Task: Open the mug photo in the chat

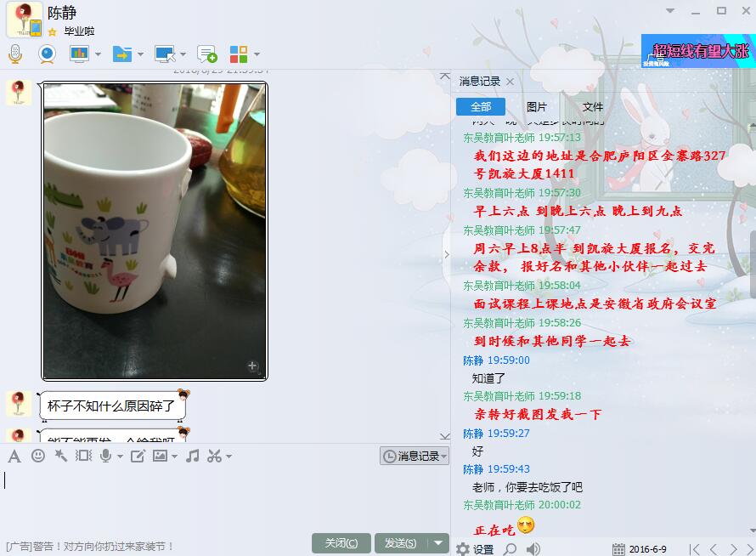Action: pyautogui.click(x=155, y=231)
